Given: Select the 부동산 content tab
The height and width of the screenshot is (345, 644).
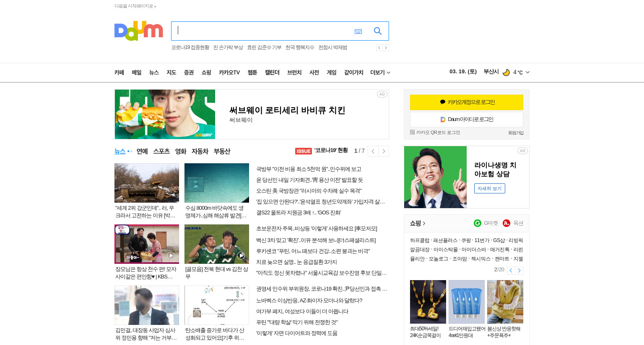Looking at the screenshot, I should [x=222, y=151].
